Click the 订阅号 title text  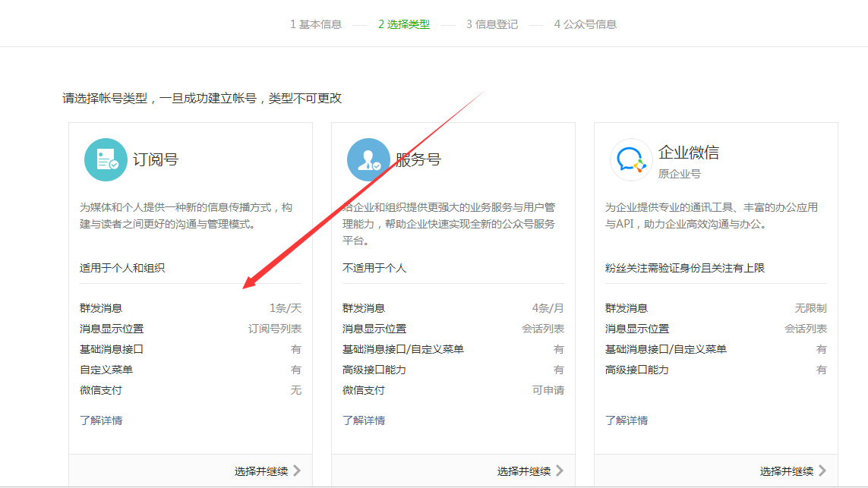(156, 160)
